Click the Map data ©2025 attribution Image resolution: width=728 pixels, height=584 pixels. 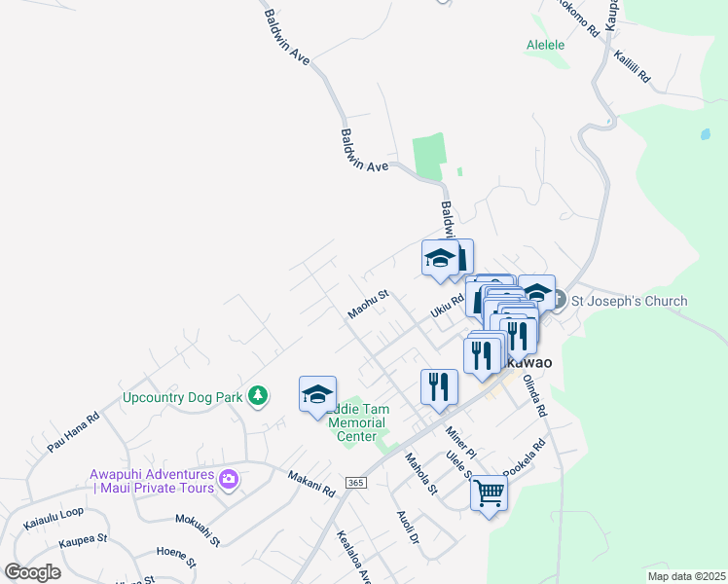(687, 576)
